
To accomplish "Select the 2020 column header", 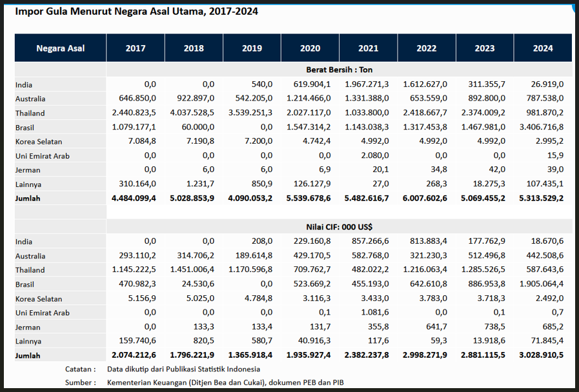I will point(310,48).
